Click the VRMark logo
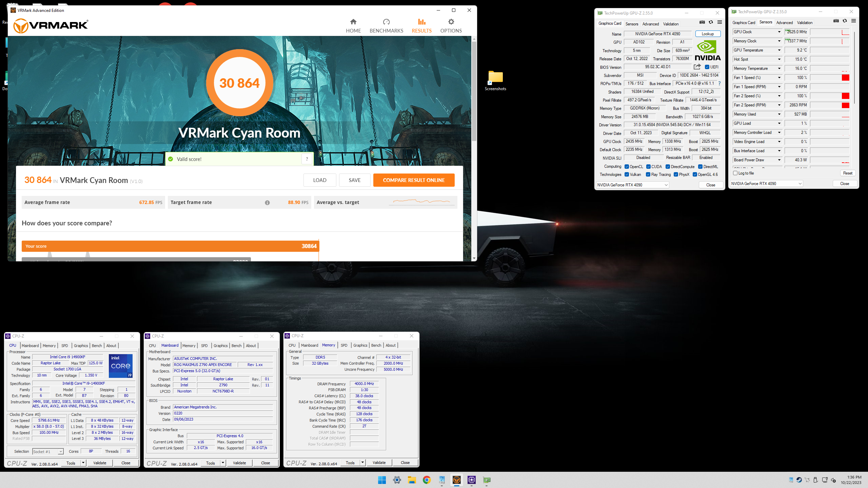Image resolution: width=868 pixels, height=488 pixels. 51,25
